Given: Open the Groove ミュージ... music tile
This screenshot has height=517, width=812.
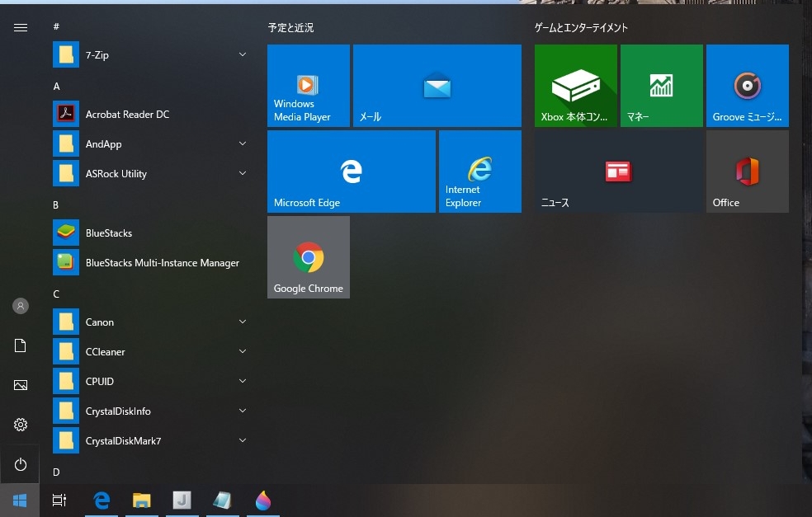Looking at the screenshot, I should (x=748, y=86).
